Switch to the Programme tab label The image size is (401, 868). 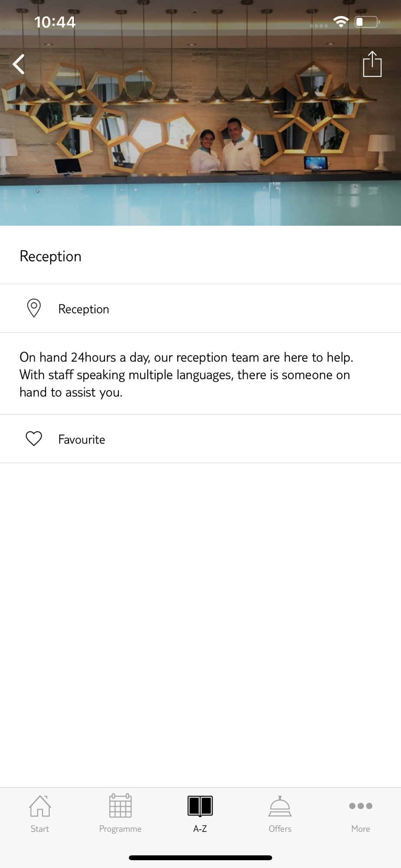coord(120,829)
